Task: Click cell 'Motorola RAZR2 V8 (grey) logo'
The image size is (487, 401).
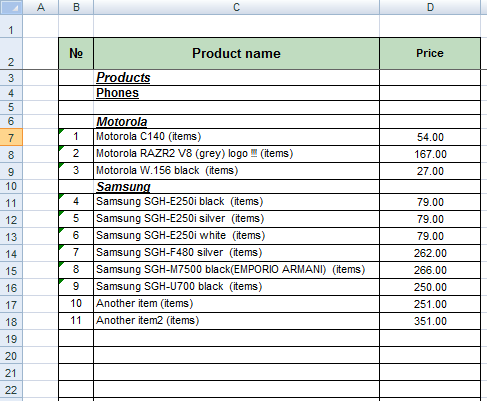Action: point(236,154)
